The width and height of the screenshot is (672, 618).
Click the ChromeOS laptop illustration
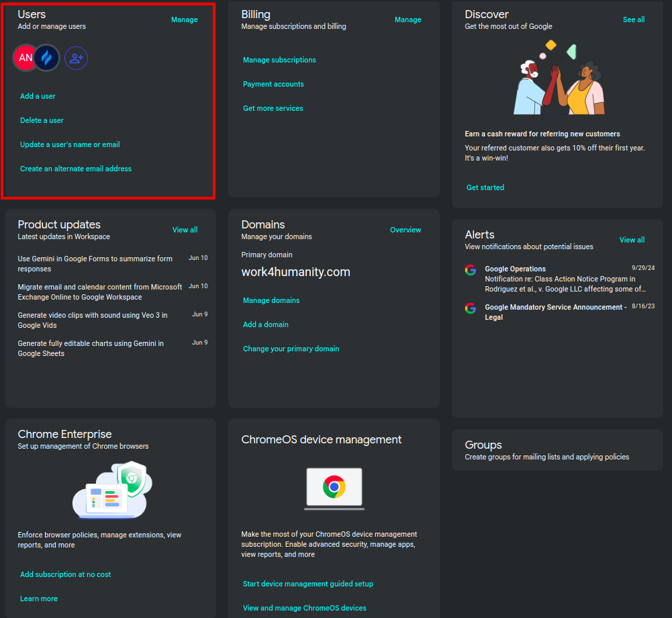[x=334, y=488]
